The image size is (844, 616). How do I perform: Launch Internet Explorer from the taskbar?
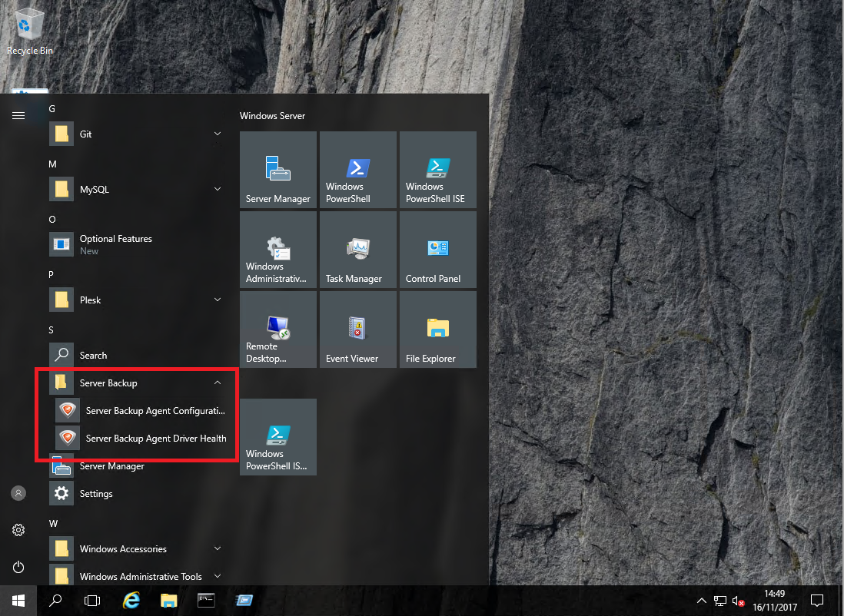[x=131, y=601]
